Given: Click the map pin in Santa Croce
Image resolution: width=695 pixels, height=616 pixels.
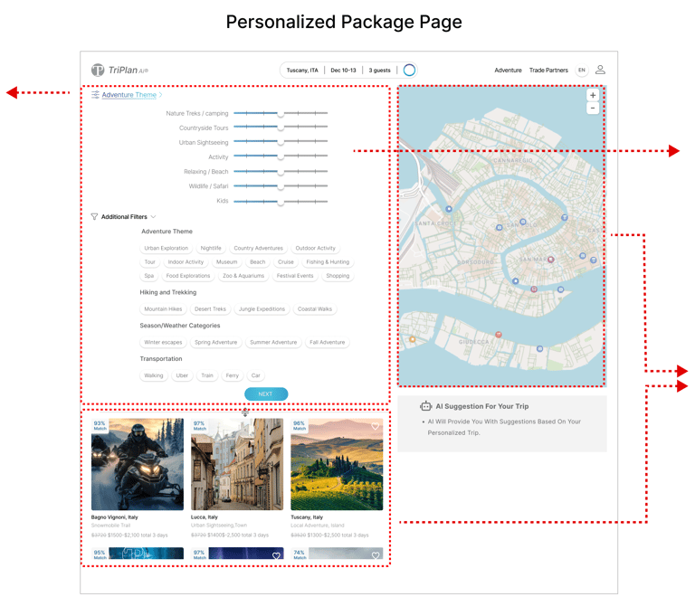Looking at the screenshot, I should pos(449,209).
